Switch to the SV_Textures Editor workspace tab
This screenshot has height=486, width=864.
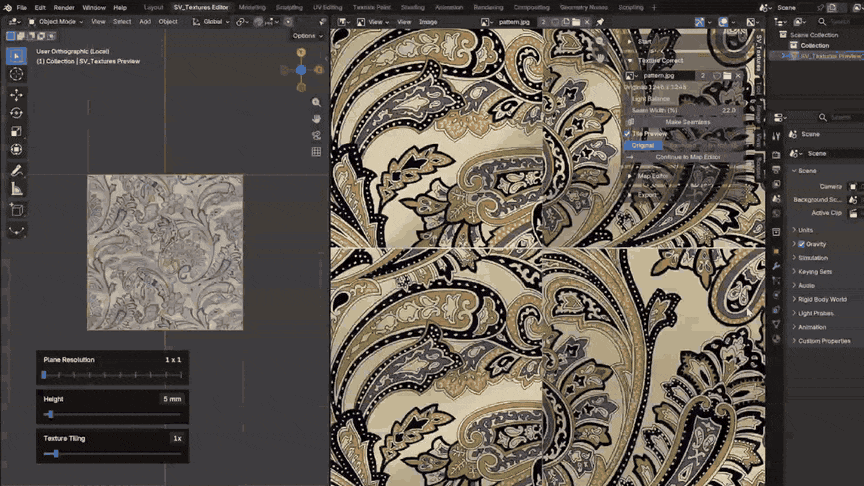coord(201,8)
